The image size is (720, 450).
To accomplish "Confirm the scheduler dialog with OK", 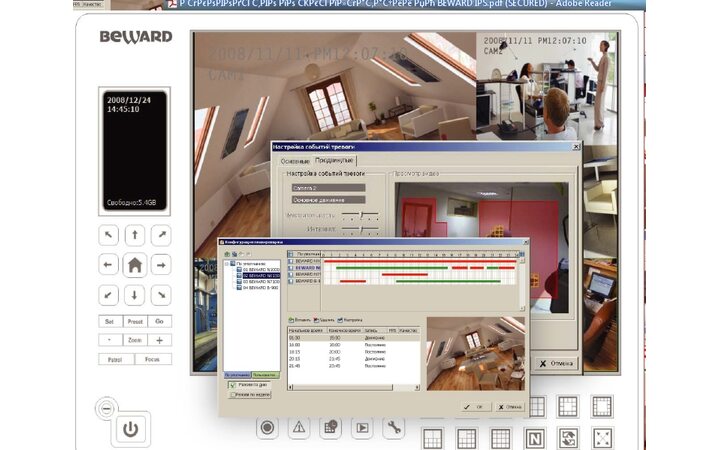I will [x=475, y=407].
